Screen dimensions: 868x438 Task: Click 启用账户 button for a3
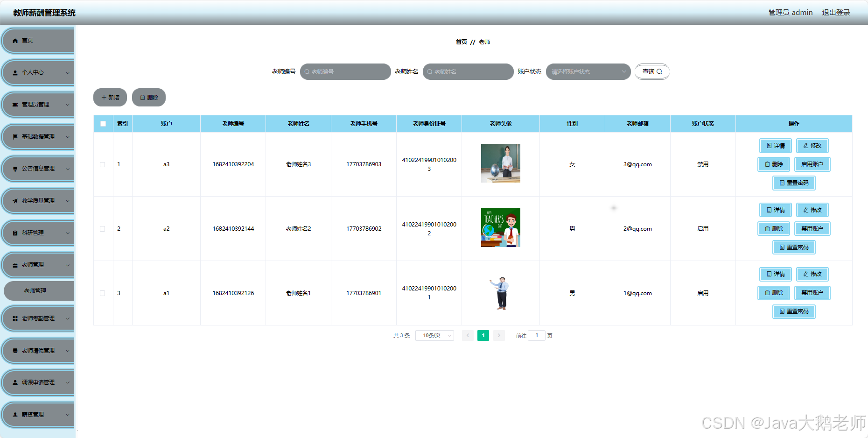pyautogui.click(x=812, y=164)
